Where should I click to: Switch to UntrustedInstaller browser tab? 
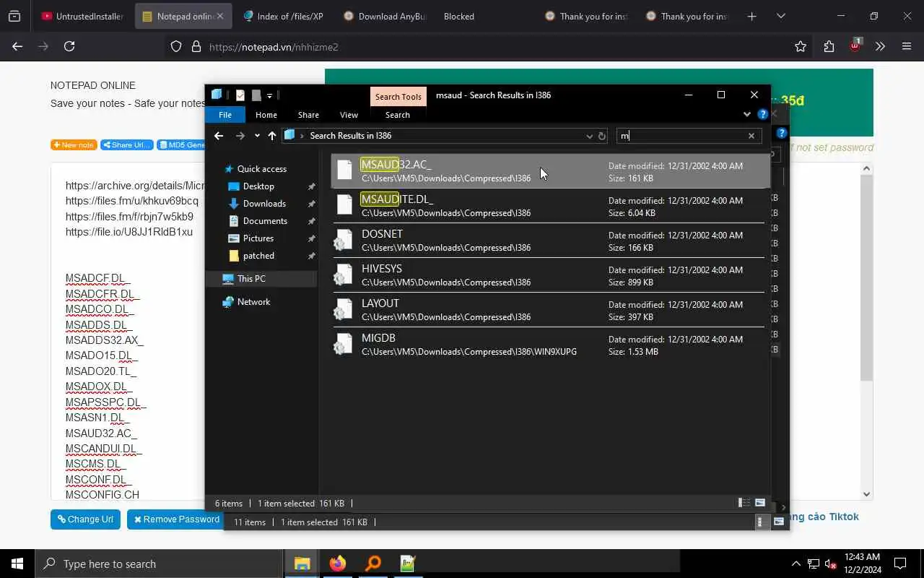[x=82, y=16]
